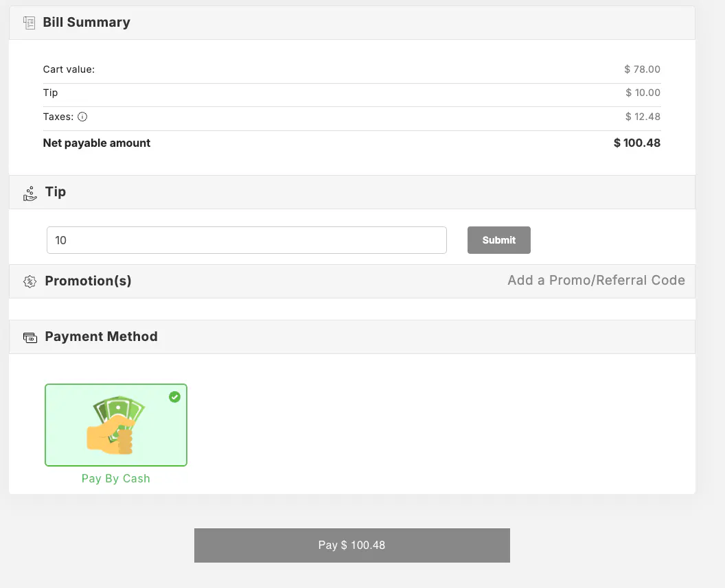The width and height of the screenshot is (725, 588).
Task: Click the Payment Method card icon
Action: (x=30, y=337)
